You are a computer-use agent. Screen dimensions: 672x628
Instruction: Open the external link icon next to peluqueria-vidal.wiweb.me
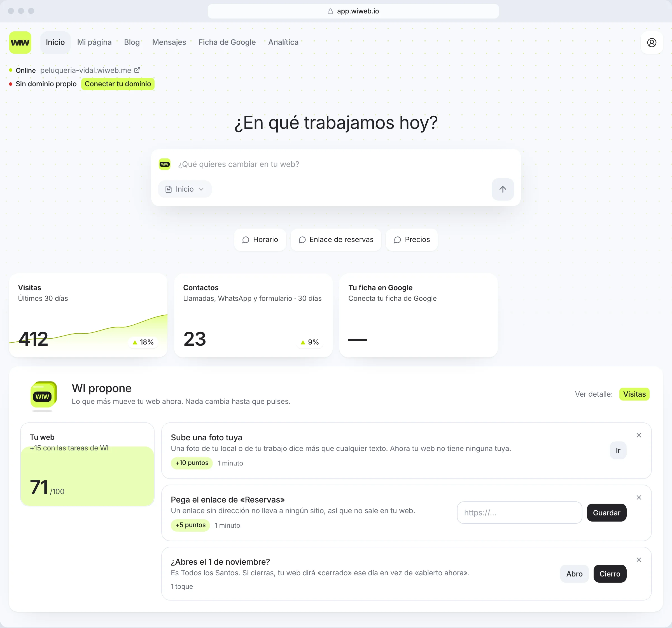click(x=137, y=70)
